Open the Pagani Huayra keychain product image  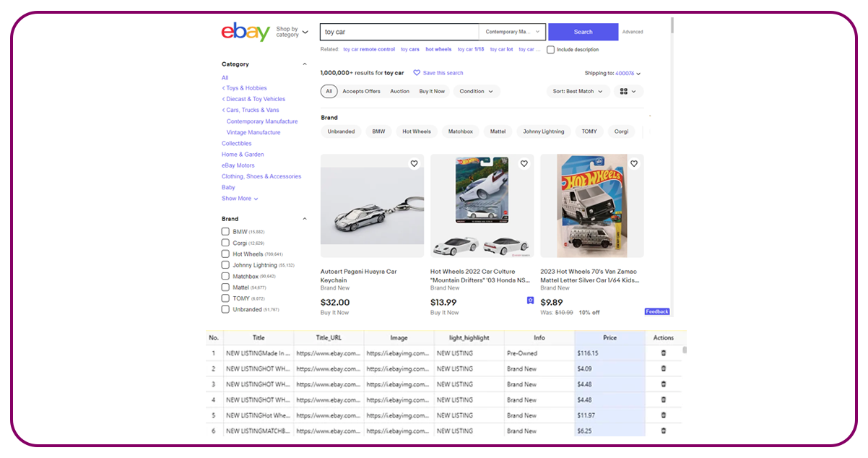click(372, 206)
